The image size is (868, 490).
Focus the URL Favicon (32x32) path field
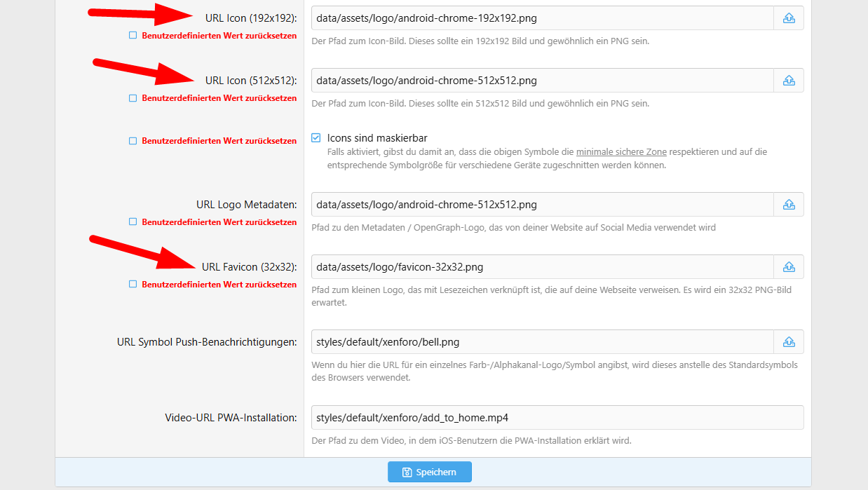point(543,267)
